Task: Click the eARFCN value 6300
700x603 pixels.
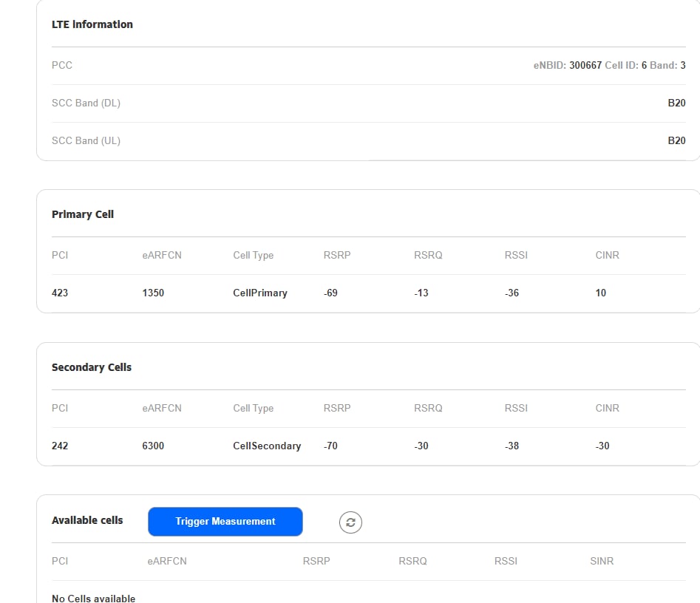Action: pyautogui.click(x=153, y=446)
